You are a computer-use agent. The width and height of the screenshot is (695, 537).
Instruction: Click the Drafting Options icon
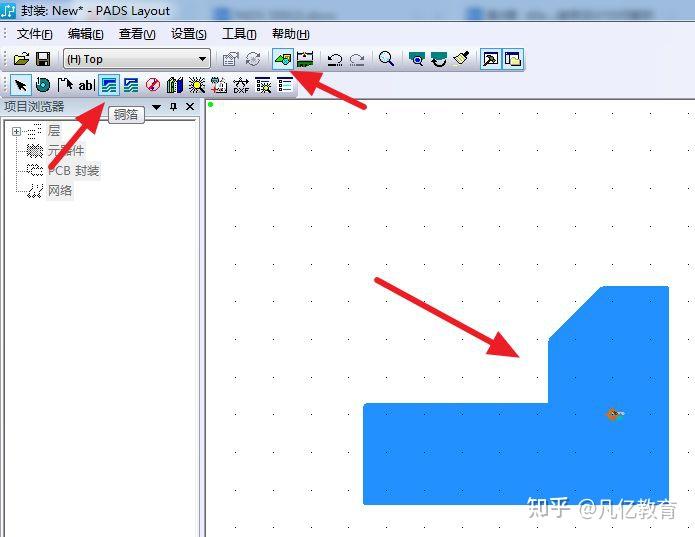(263, 85)
